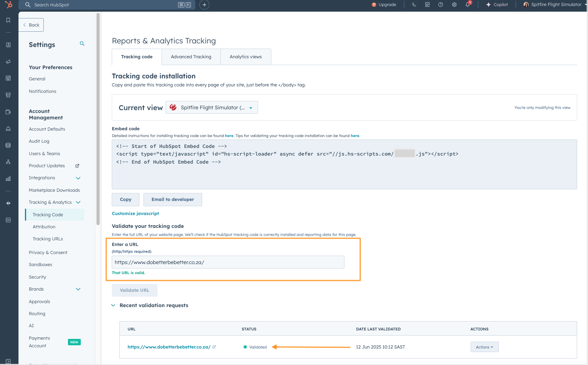588x365 pixels.
Task: Click inside the Enter a URL field
Action: pyautogui.click(x=228, y=262)
